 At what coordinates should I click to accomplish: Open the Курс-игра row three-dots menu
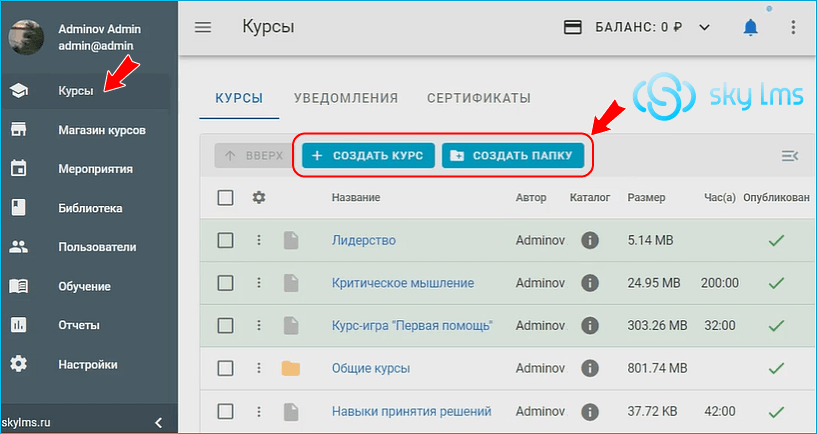tap(259, 326)
